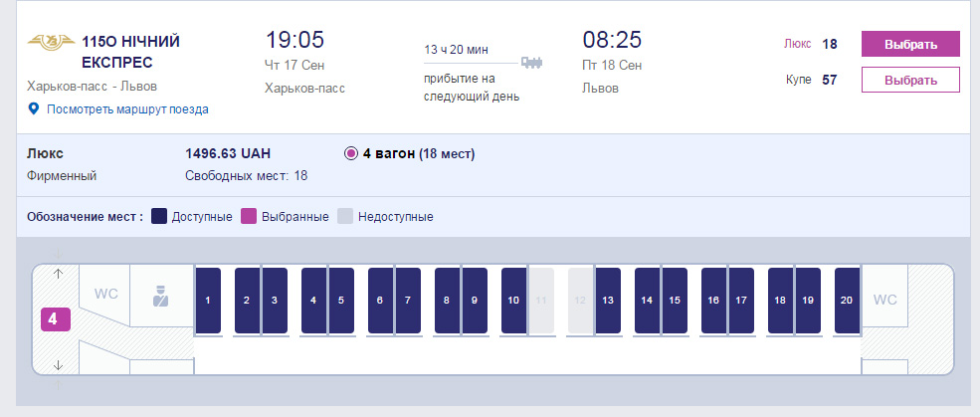Click unavailable seat 11
This screenshot has width=980, height=417.
541,301
